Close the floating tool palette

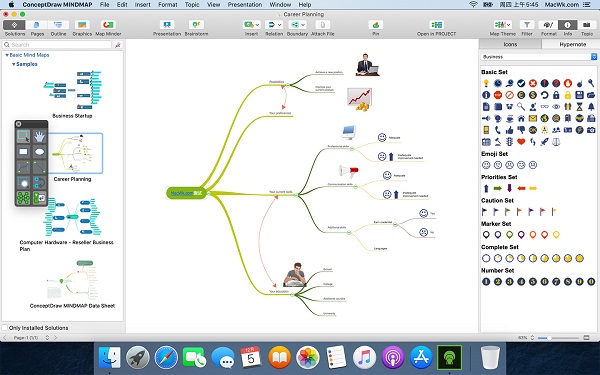tap(18, 124)
